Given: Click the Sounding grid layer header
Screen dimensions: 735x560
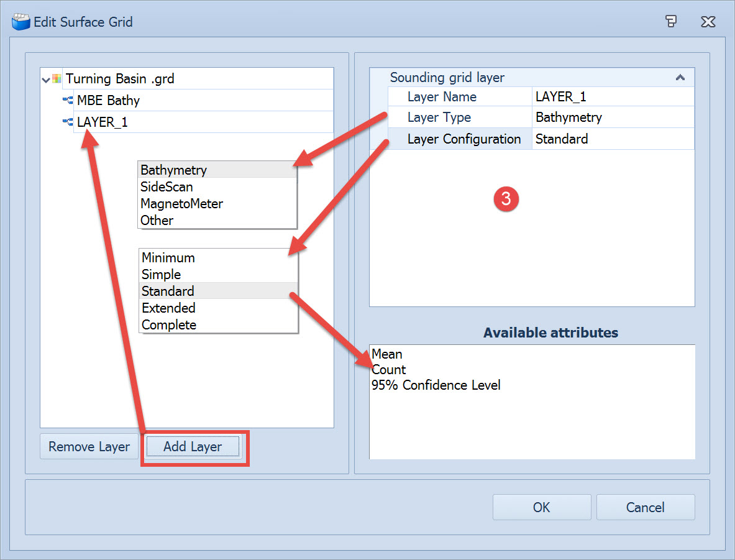Looking at the screenshot, I should tap(447, 78).
